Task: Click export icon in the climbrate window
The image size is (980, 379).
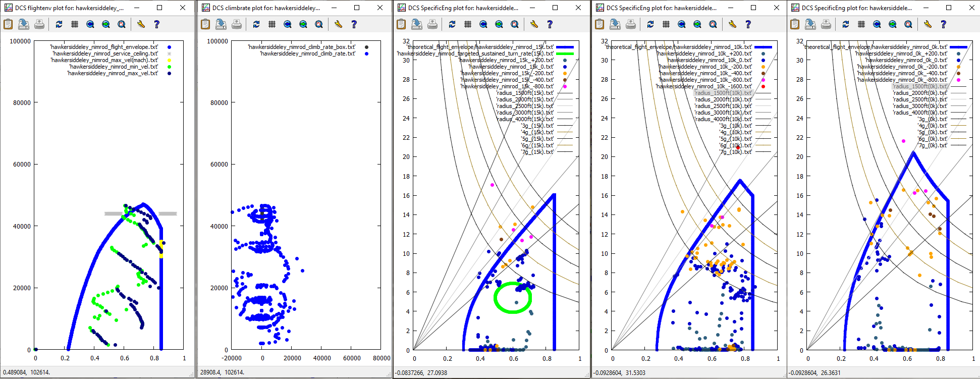Action: 221,24
